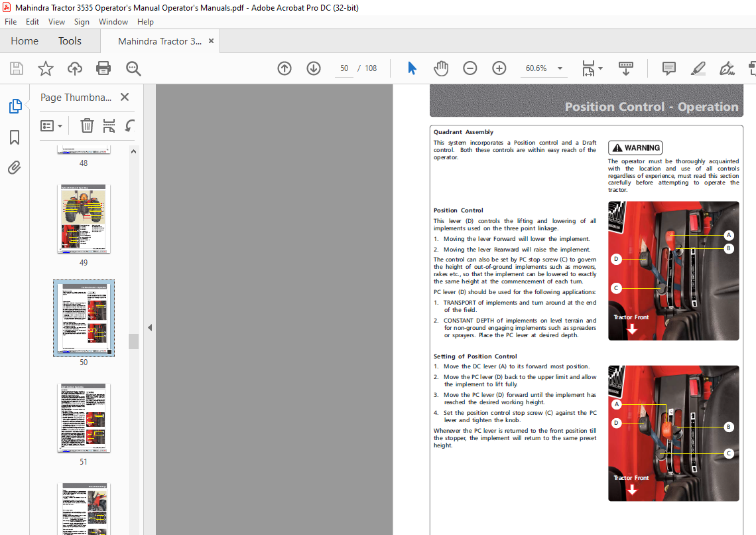Delete selected page with trash icon
Viewport: 756px width, 535px height.
(87, 126)
